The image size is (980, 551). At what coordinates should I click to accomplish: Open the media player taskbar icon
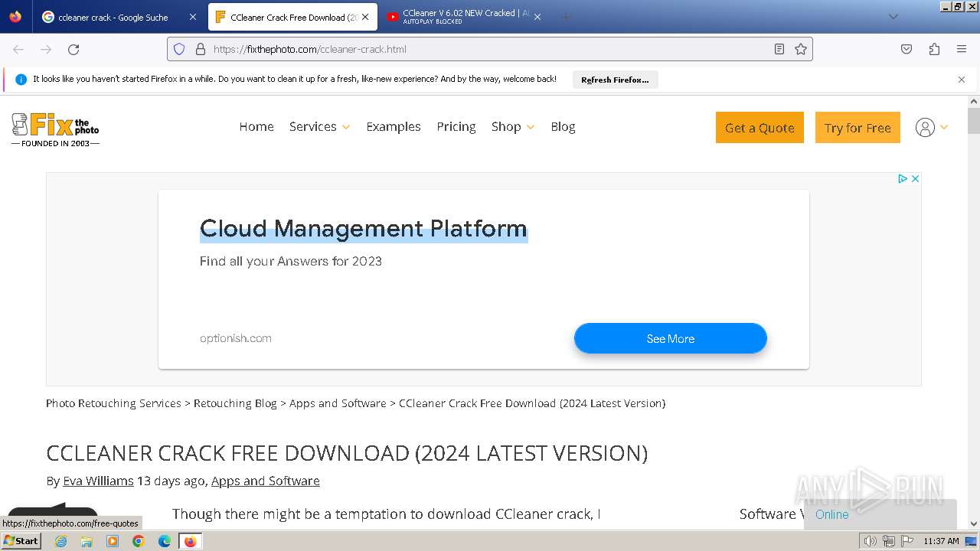[x=113, y=541]
